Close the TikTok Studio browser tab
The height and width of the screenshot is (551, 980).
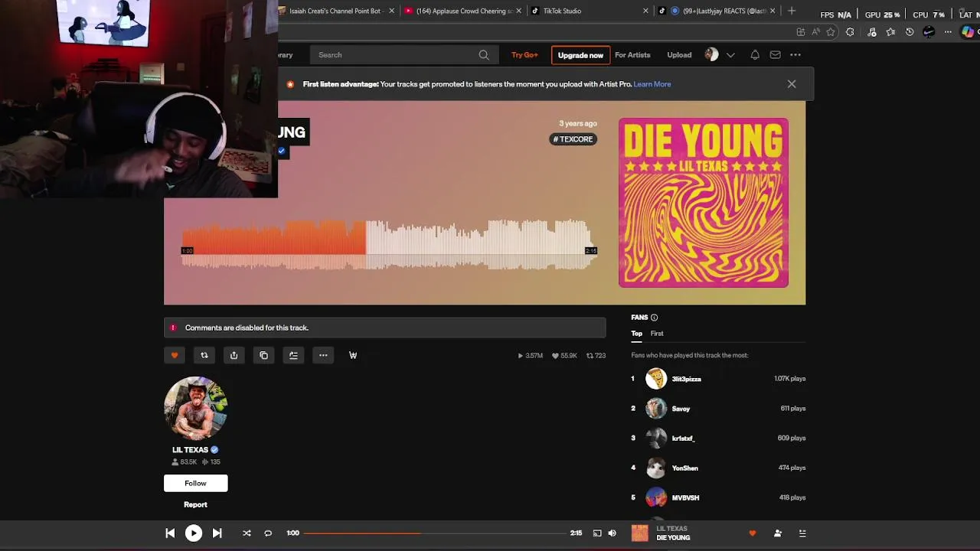click(x=645, y=11)
